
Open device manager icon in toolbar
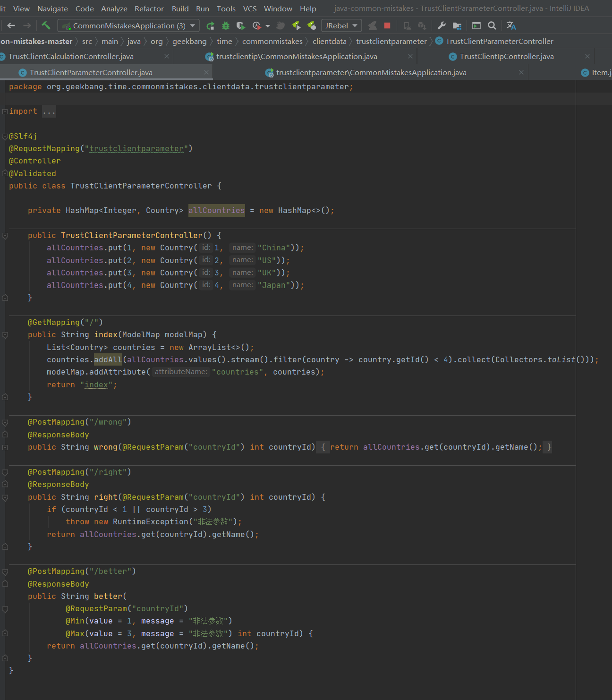[x=407, y=26]
